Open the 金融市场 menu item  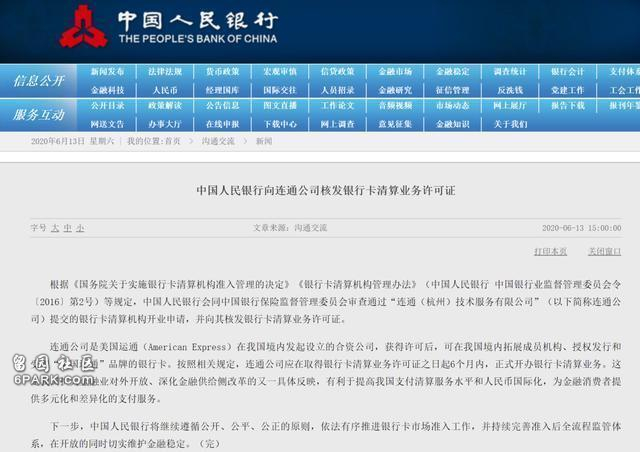click(395, 72)
